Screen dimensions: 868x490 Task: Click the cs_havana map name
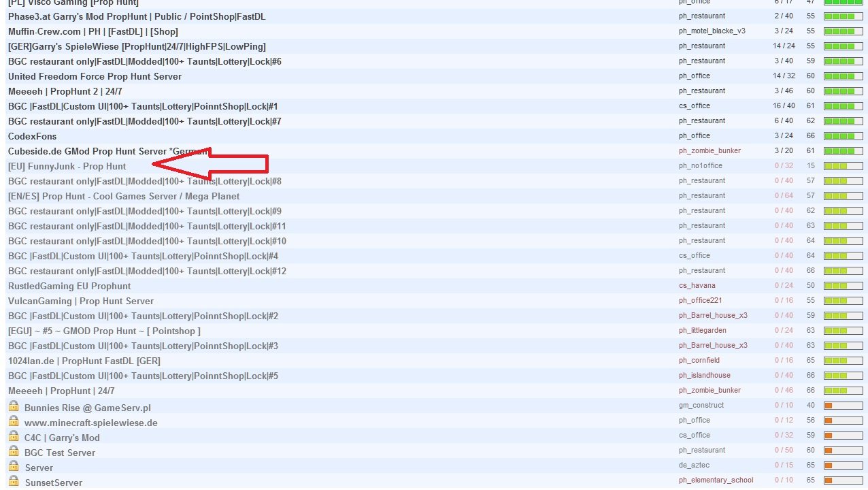click(x=697, y=286)
